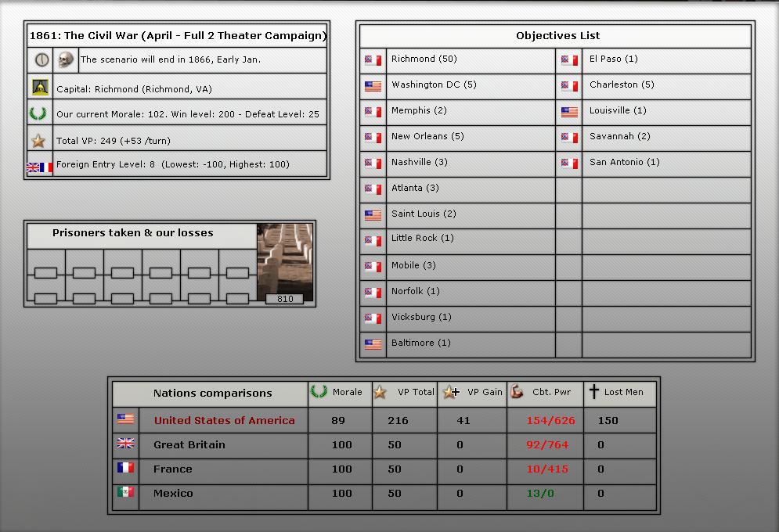Click the Great Britain flag in Nations comparisons
779x532 pixels.
125,444
